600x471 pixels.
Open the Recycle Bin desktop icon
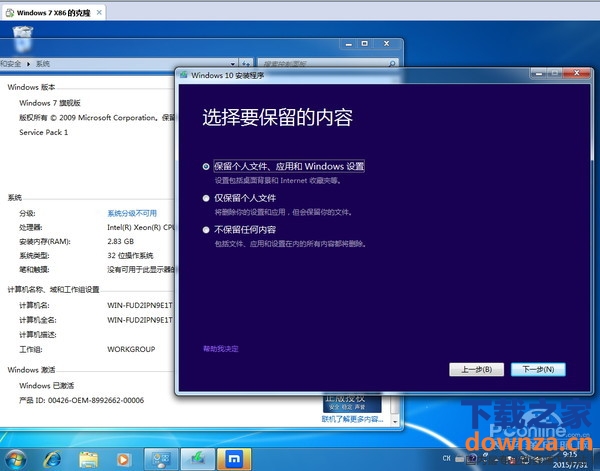tap(23, 37)
